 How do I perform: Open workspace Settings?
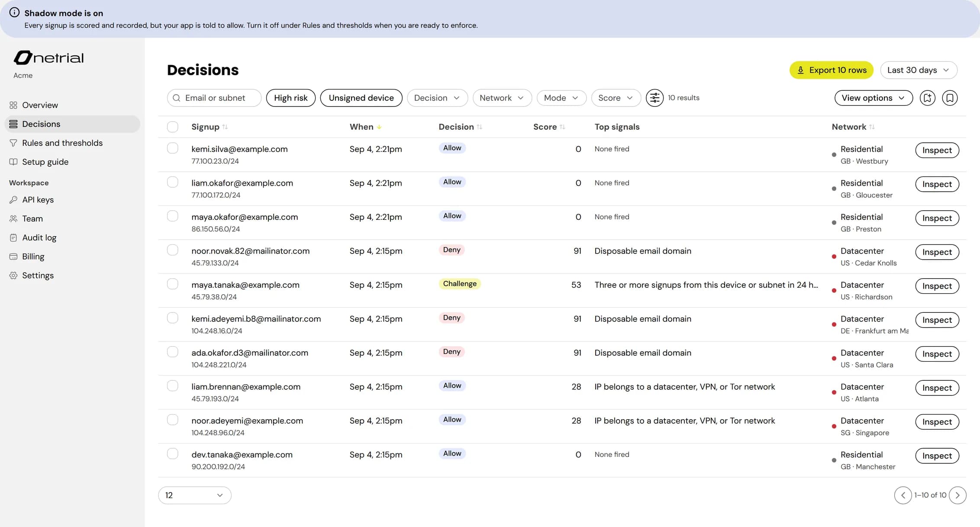coord(72,276)
